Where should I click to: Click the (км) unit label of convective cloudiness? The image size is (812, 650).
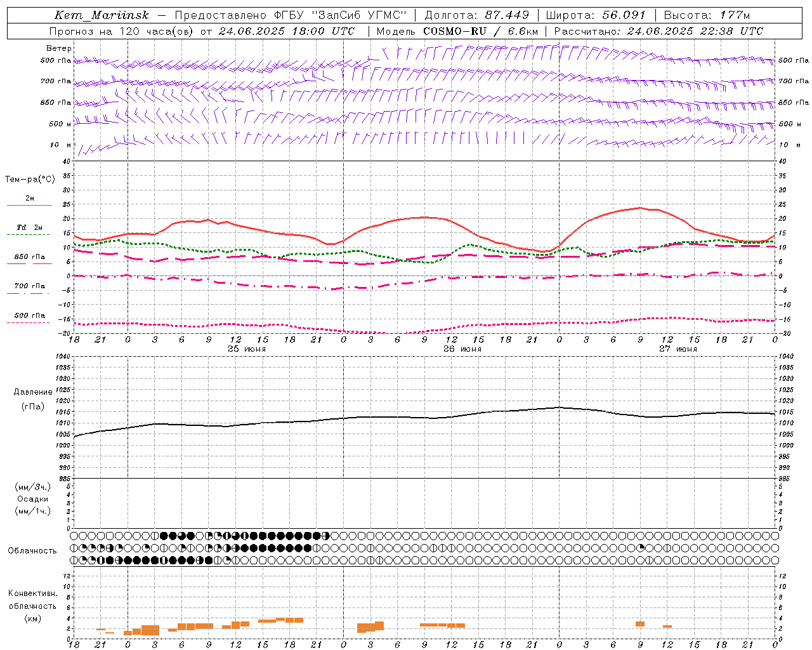coord(32,618)
